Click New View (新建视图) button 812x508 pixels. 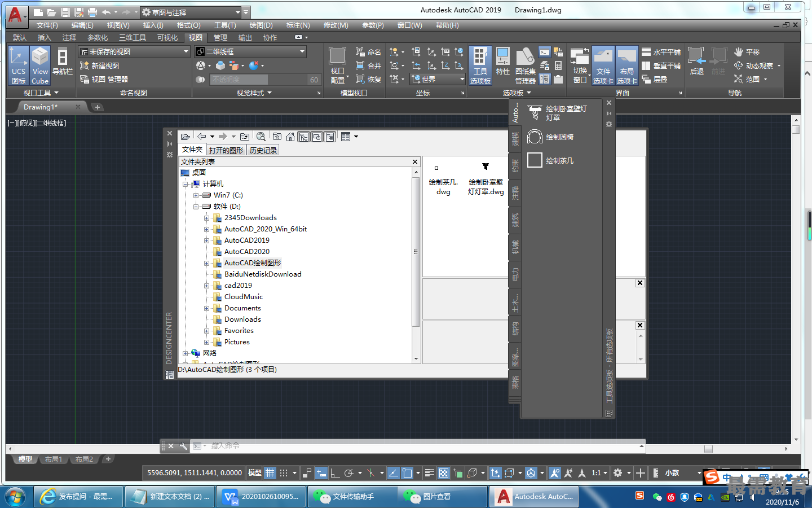(x=99, y=65)
